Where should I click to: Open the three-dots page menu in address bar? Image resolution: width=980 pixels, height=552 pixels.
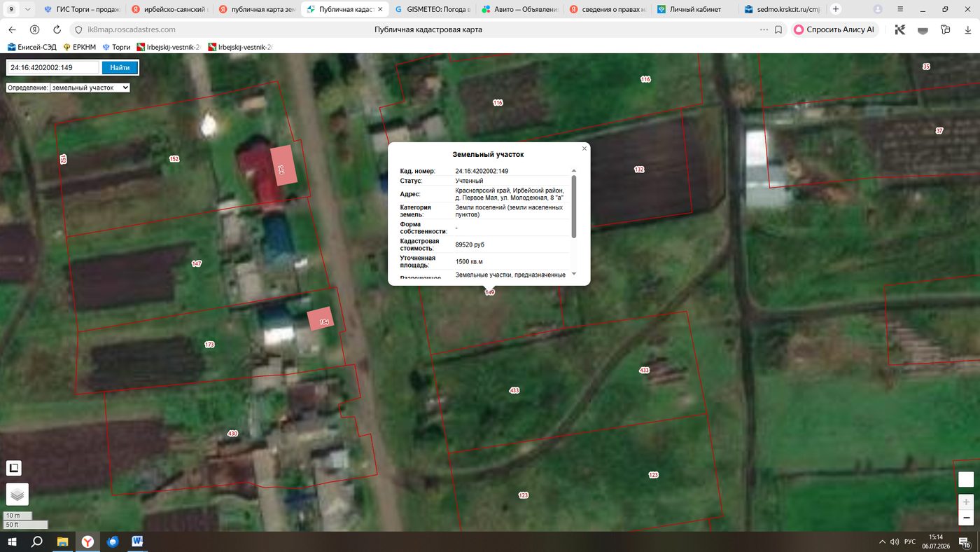(764, 29)
